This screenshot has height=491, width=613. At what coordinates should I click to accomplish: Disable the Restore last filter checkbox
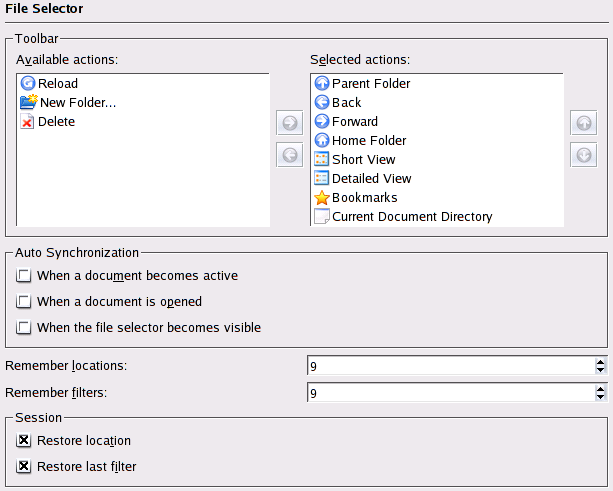24,466
